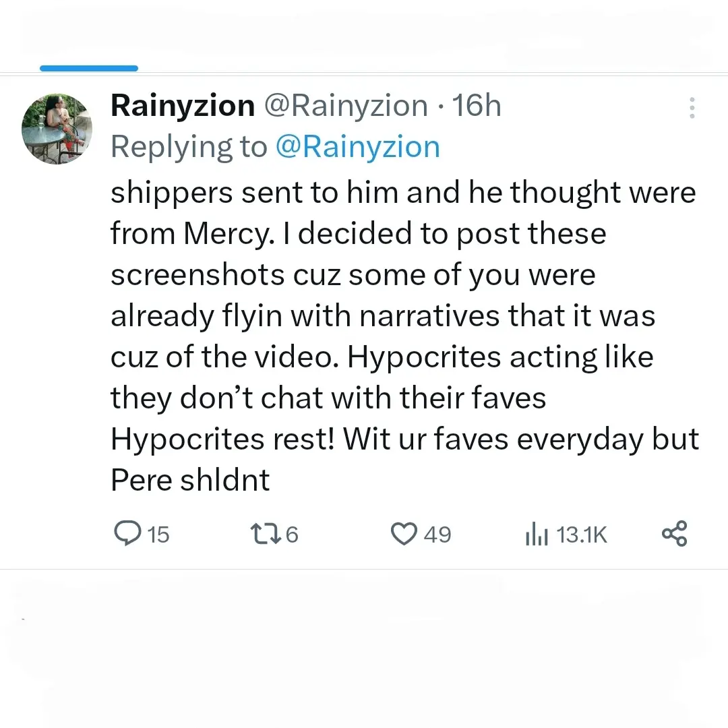
Task: Open the 16h timestamp link
Action: tap(476, 106)
